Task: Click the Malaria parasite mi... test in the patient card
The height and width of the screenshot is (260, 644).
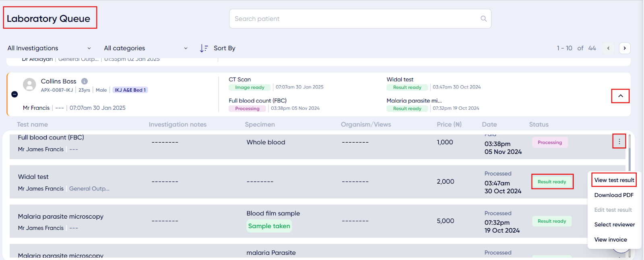Action: (414, 101)
